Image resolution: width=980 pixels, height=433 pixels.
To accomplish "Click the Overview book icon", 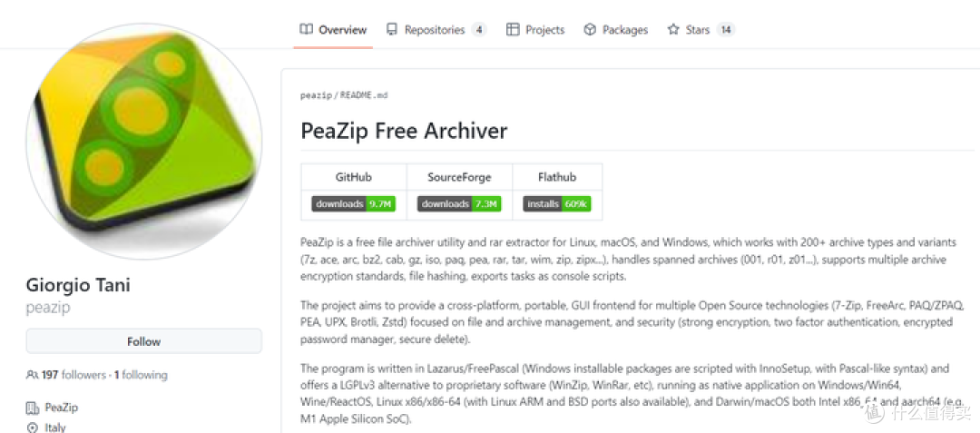I will click(307, 29).
